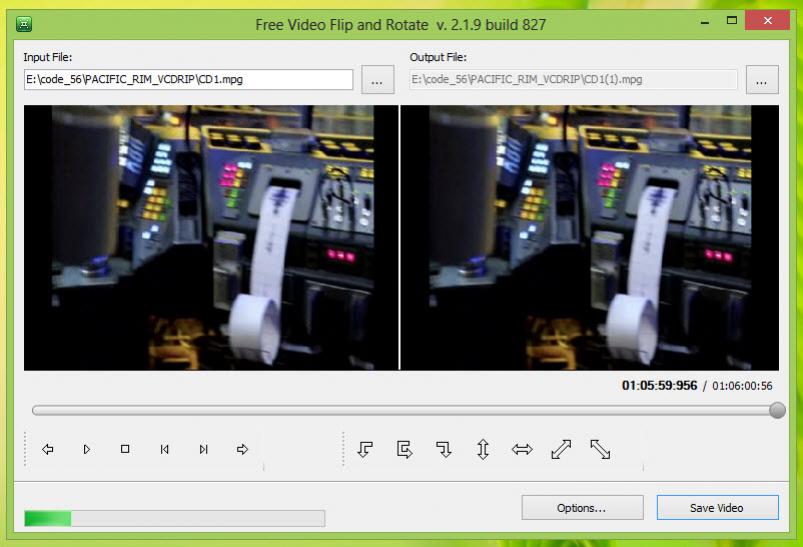Click total duration 01:06:00:56
Image resolution: width=803 pixels, height=547 pixels.
(x=742, y=386)
